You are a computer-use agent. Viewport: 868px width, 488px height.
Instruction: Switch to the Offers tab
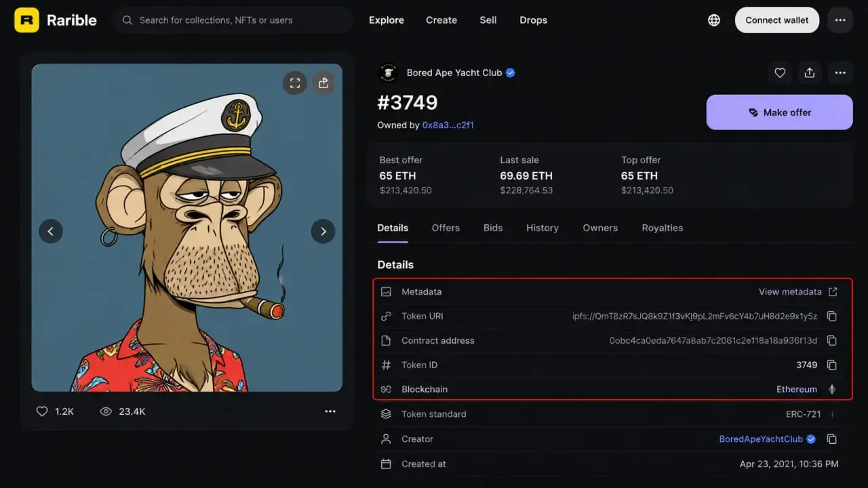pyautogui.click(x=446, y=228)
